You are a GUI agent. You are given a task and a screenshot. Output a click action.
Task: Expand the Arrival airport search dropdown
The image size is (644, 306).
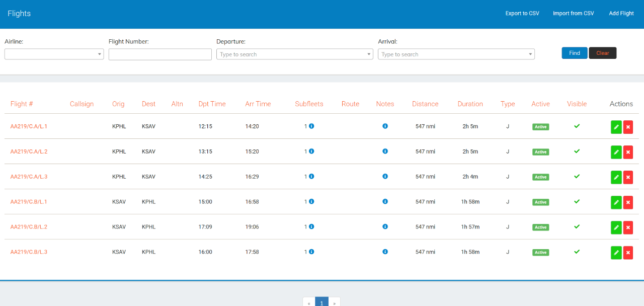456,54
